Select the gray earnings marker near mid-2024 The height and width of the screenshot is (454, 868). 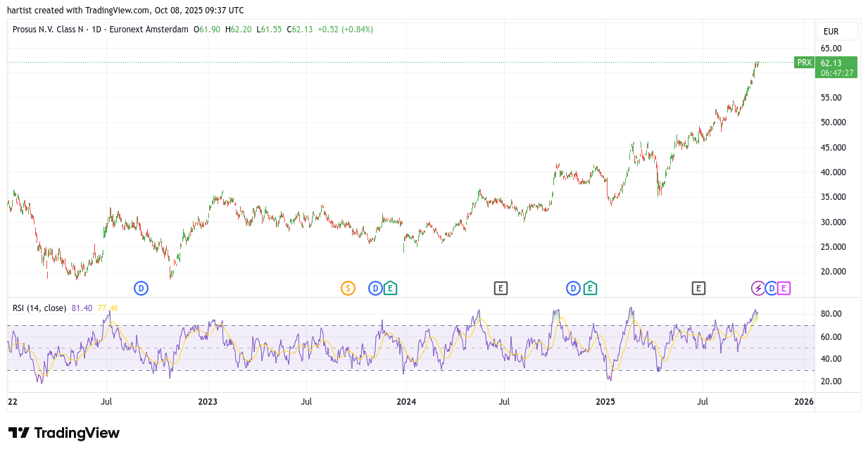click(x=501, y=288)
